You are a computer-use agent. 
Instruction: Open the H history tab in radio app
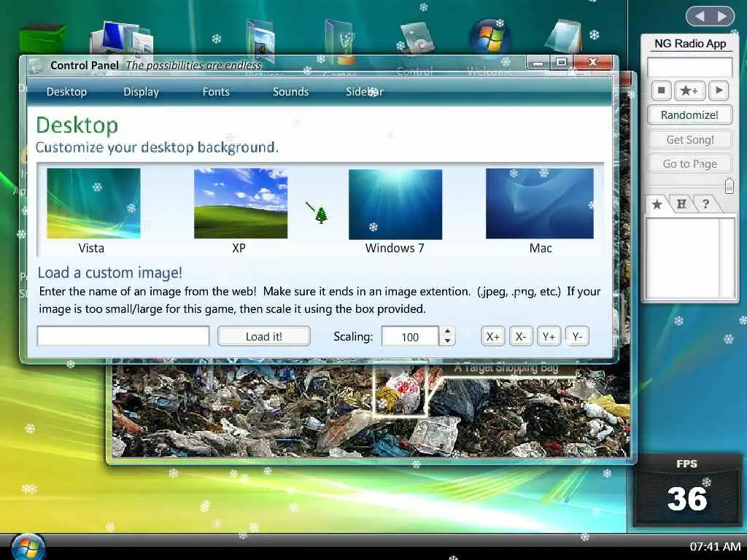pos(681,204)
